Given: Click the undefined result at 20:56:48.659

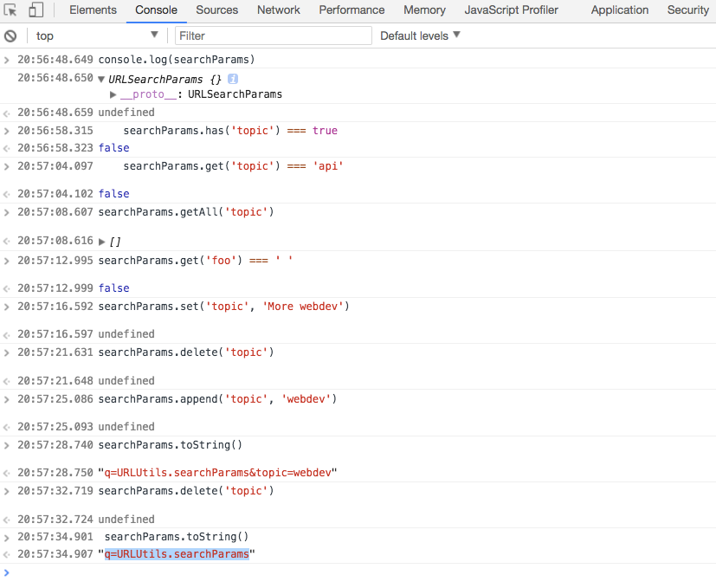Looking at the screenshot, I should coord(126,113).
